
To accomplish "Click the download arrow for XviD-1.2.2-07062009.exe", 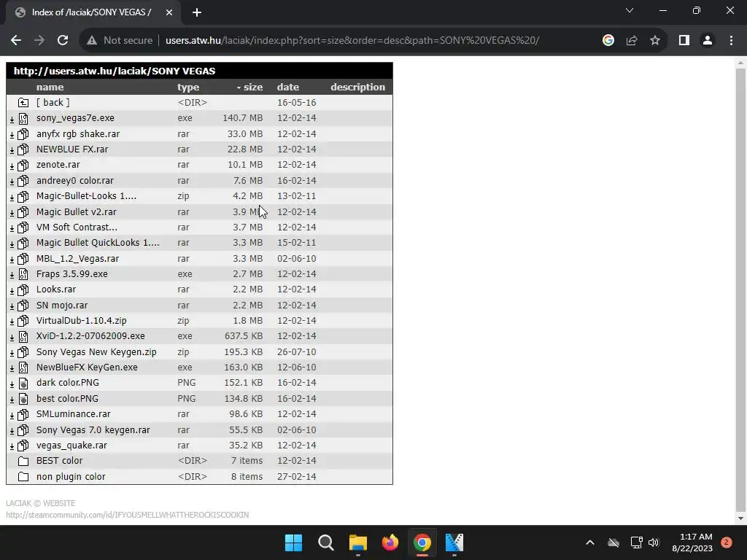I will click(x=12, y=338).
